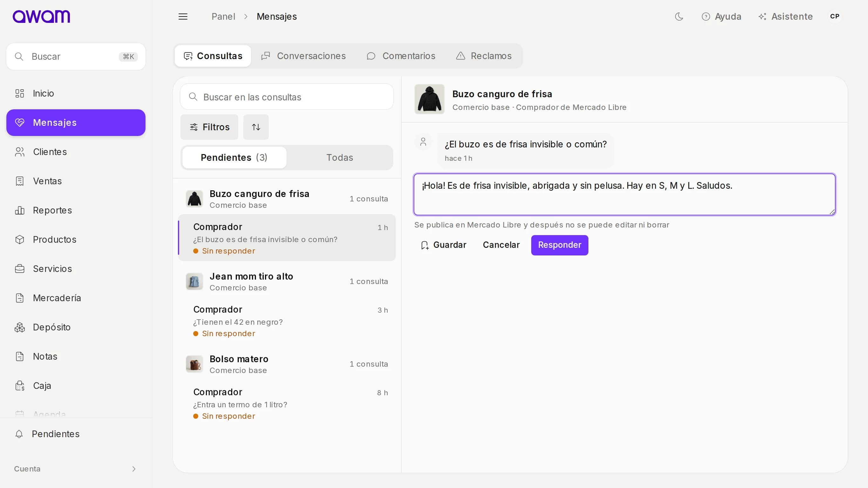Click the awam logo
Image resolution: width=868 pixels, height=488 pixels.
[41, 17]
